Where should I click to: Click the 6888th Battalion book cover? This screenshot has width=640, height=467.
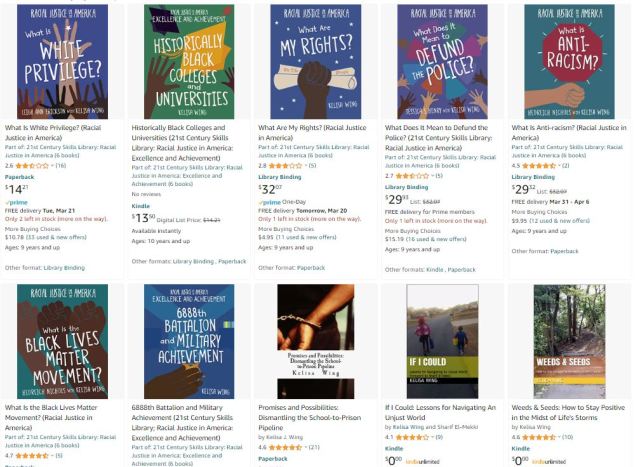pyautogui.click(x=189, y=341)
